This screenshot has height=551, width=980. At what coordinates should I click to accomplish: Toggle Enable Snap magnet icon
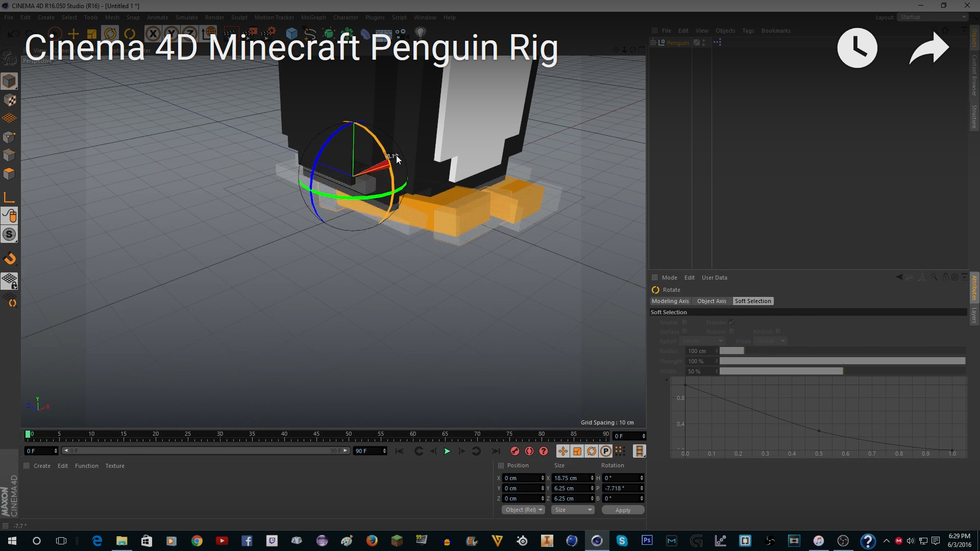(x=9, y=259)
